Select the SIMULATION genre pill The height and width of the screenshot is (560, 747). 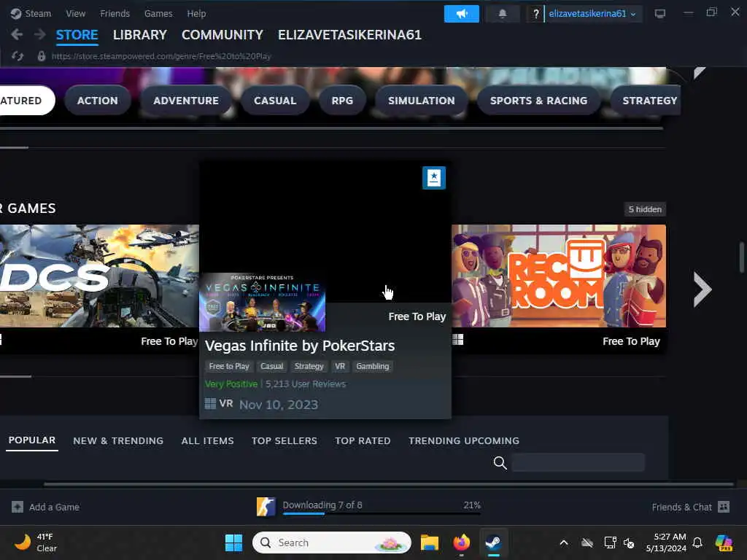[421, 101]
